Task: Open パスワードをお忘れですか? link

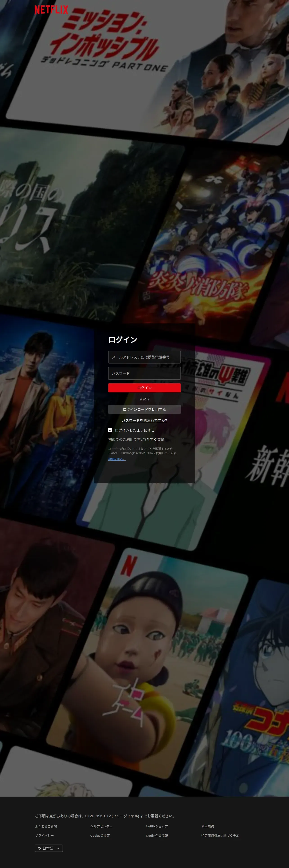Action: 144,420
